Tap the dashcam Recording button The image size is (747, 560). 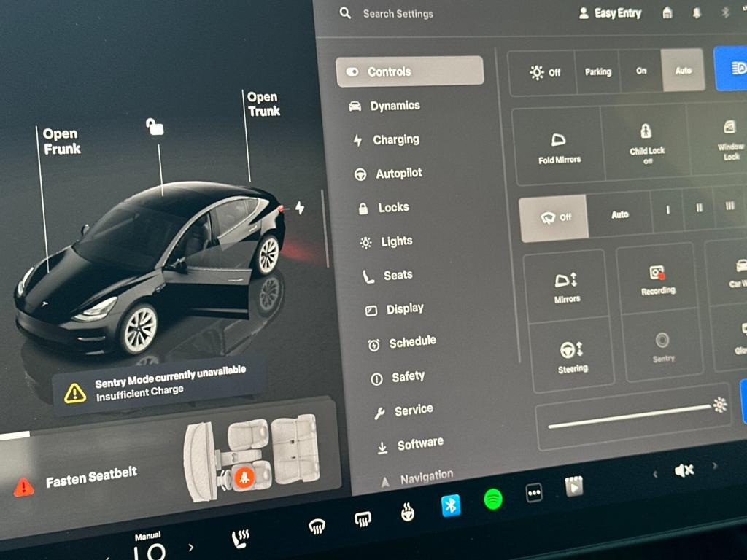point(657,279)
